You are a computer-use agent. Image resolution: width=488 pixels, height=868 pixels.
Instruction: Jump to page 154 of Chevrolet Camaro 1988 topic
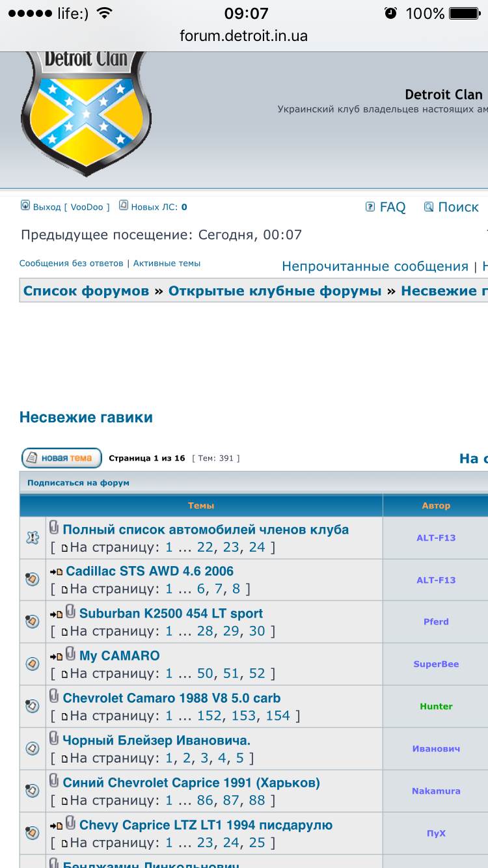tap(278, 716)
